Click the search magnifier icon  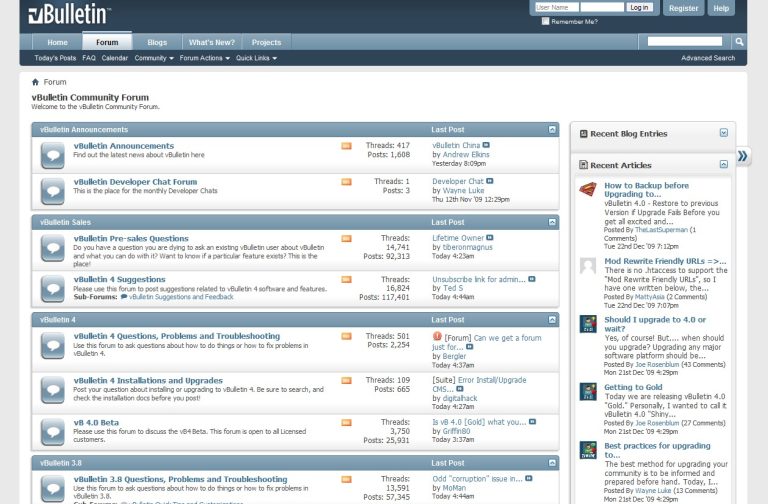pyautogui.click(x=740, y=42)
